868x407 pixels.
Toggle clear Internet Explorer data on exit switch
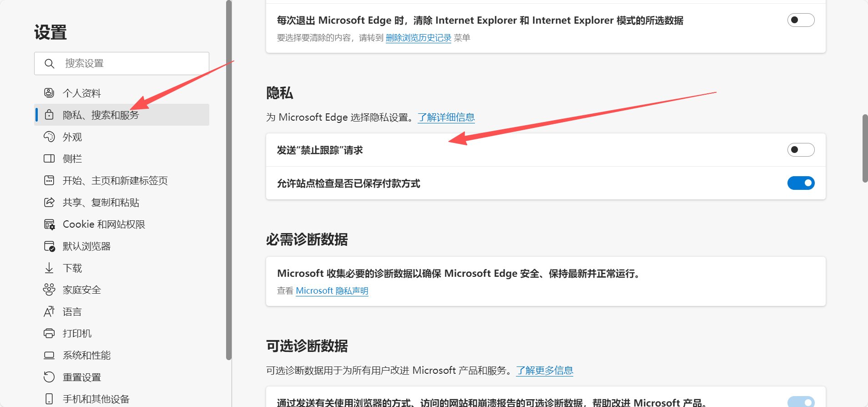pos(801,20)
